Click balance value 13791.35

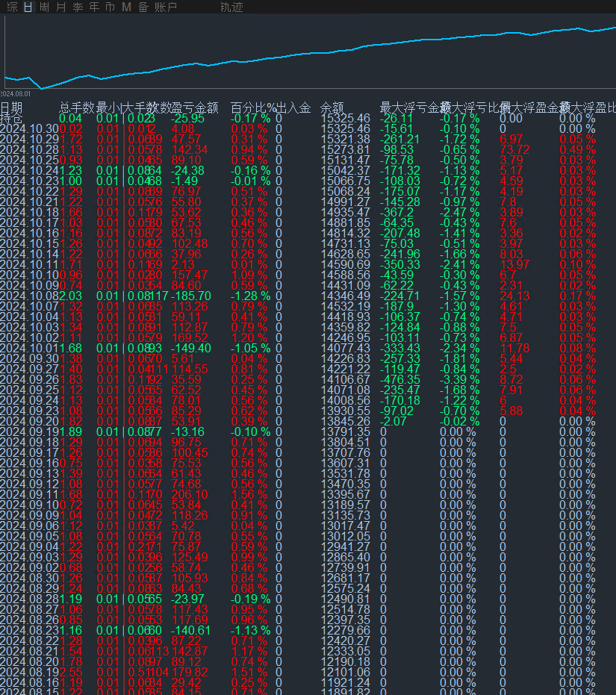(346, 432)
